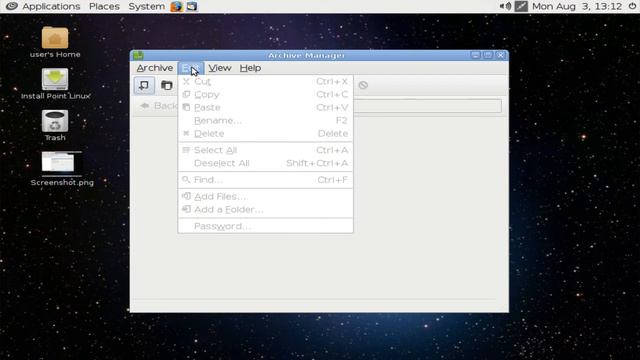Open the Places panel menu
The width and height of the screenshot is (640, 360).
[104, 7]
